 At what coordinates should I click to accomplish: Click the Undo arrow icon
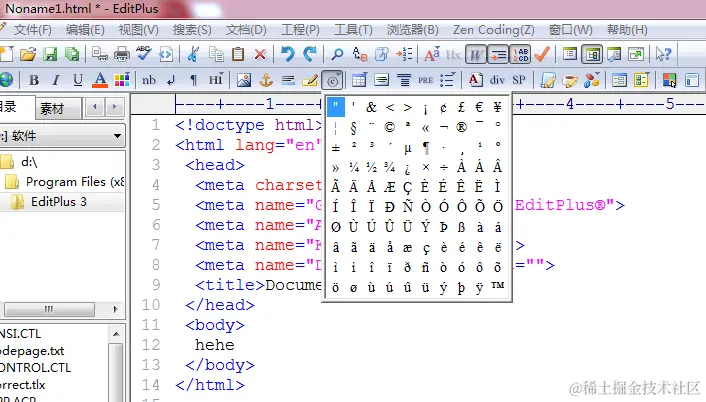click(x=287, y=54)
